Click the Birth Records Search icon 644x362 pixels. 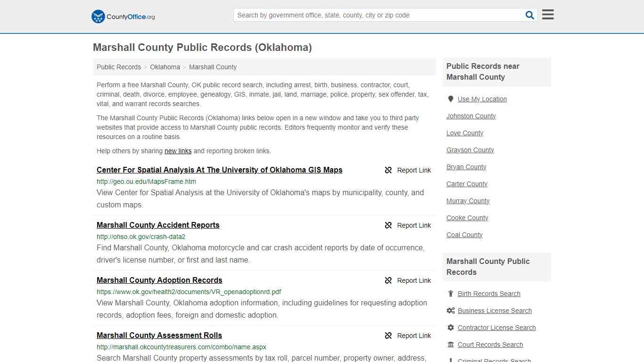(x=451, y=294)
